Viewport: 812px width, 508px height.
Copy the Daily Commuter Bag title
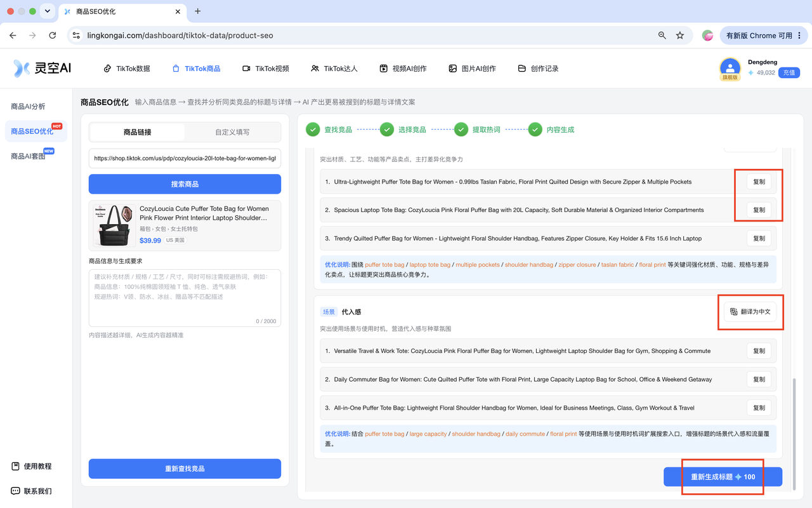pyautogui.click(x=759, y=379)
